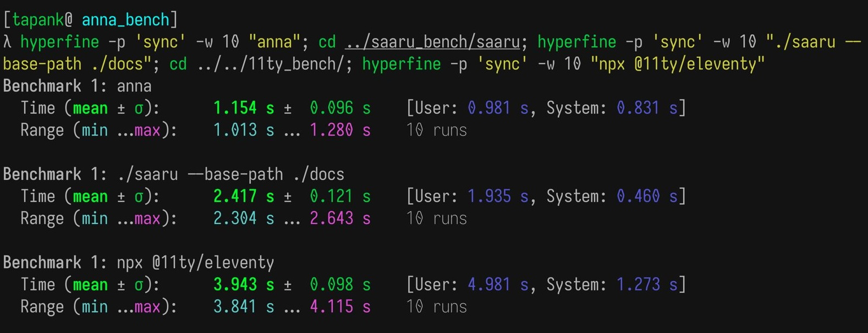
Task: Click the deviation value '0.096 s'
Action: click(340, 108)
